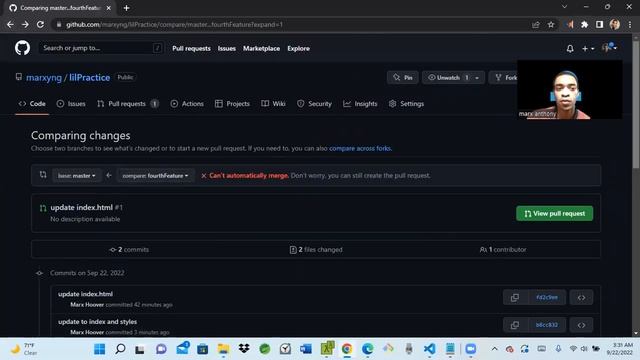Click the browser back arrow
Viewport: 640px width, 360px height.
click(10, 24)
